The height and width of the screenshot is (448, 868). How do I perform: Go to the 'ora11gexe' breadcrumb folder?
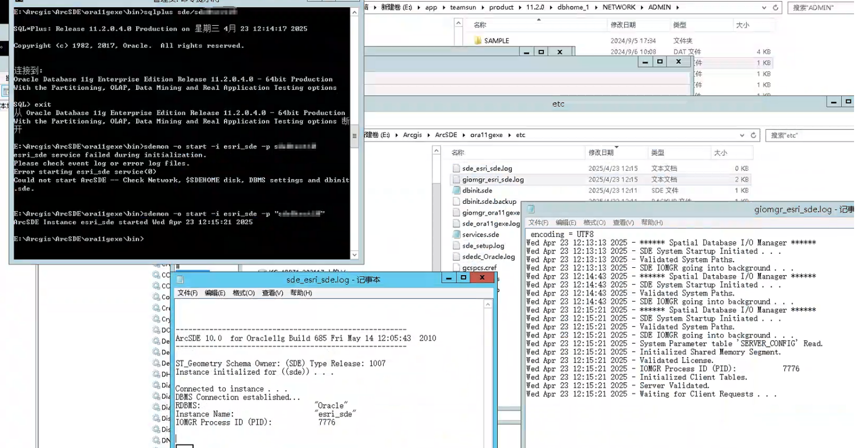pyautogui.click(x=486, y=135)
